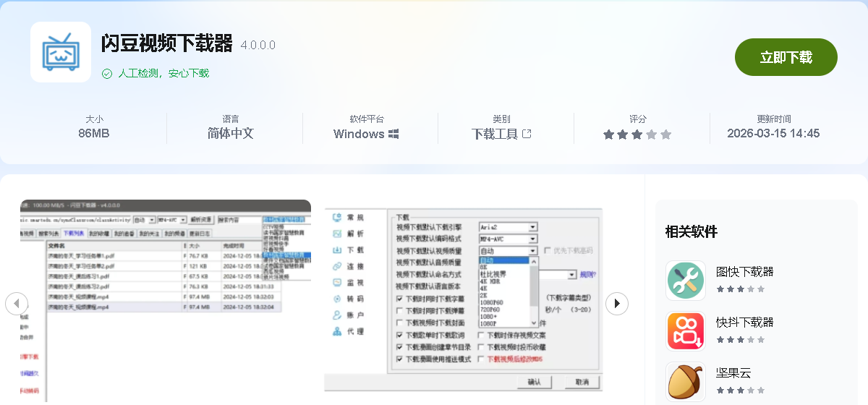This screenshot has width=868, height=405.
Task: Click the quality dropdown list scrollbar
Action: click(x=535, y=291)
